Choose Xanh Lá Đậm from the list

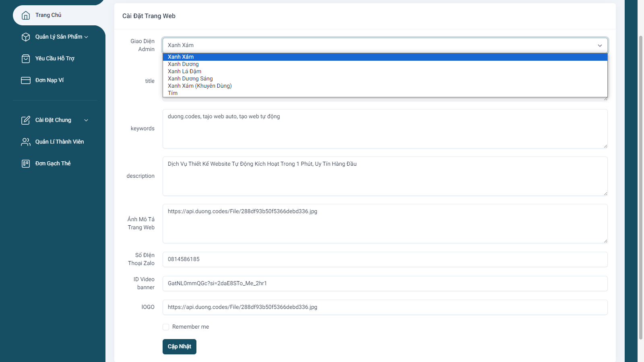point(184,72)
